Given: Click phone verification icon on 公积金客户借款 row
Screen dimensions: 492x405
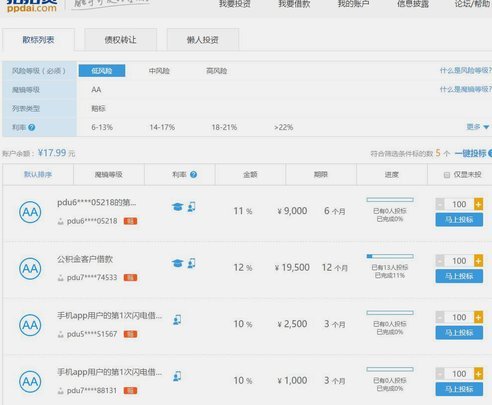Looking at the screenshot, I should point(191,264).
